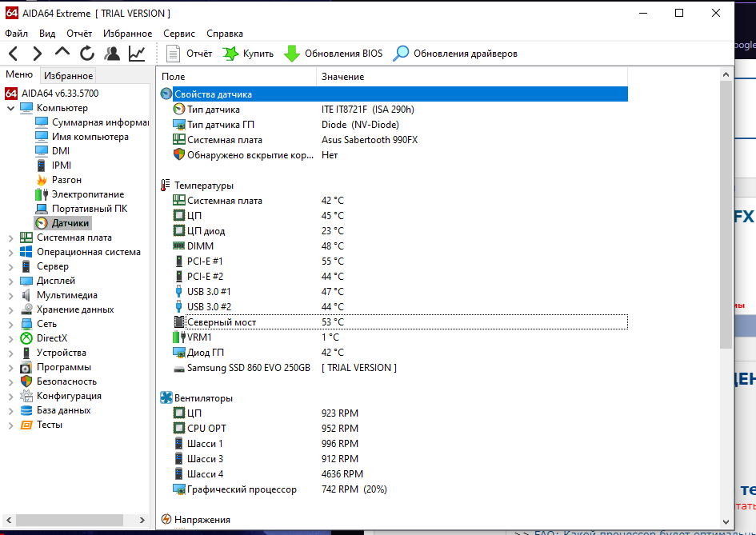The width and height of the screenshot is (756, 535).
Task: Collapse the Компьютер tree node
Action: tap(10, 108)
